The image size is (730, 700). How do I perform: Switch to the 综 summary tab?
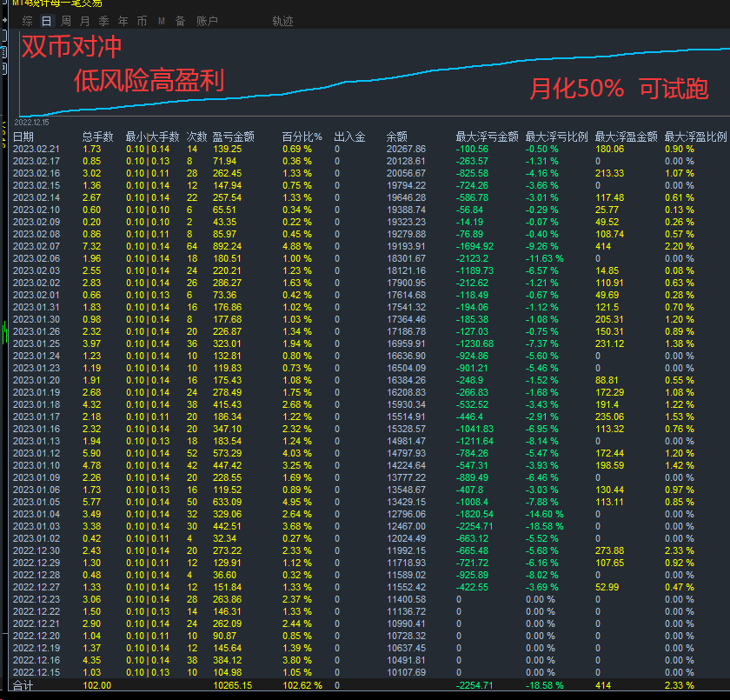pos(28,21)
